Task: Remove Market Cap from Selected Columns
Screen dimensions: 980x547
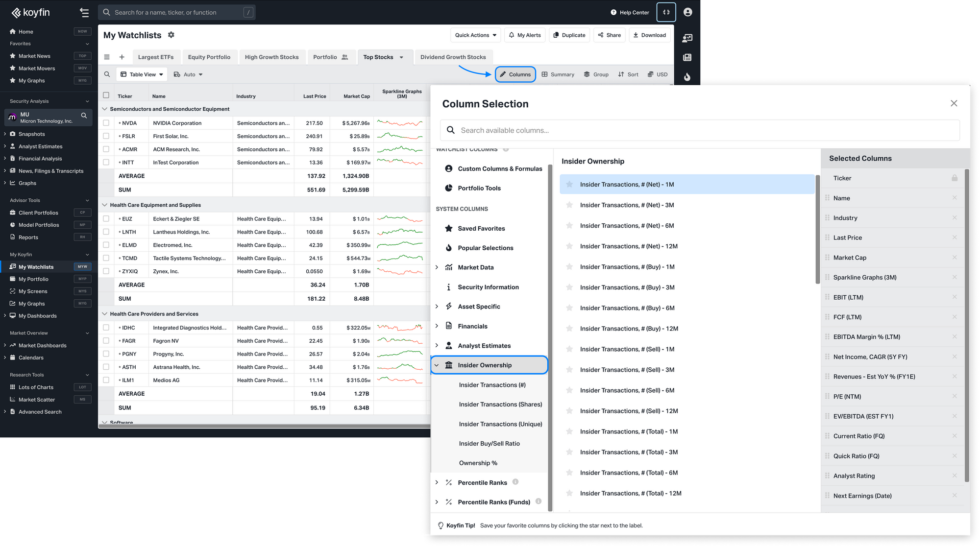Action: point(955,258)
